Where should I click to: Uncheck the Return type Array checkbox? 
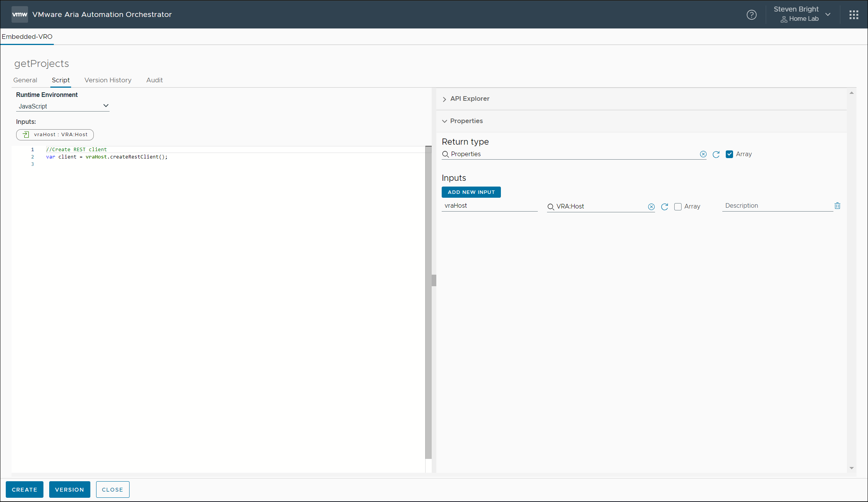click(x=729, y=154)
